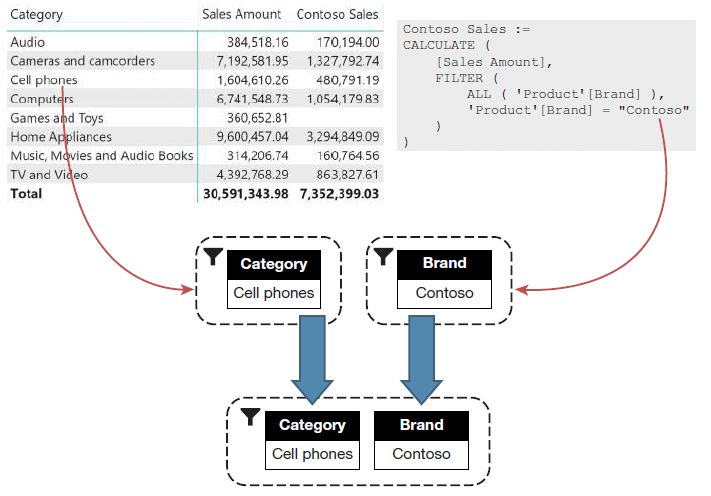711x496 pixels.
Task: Click Cell phones sales 1,604,610.26
Action: (252, 80)
